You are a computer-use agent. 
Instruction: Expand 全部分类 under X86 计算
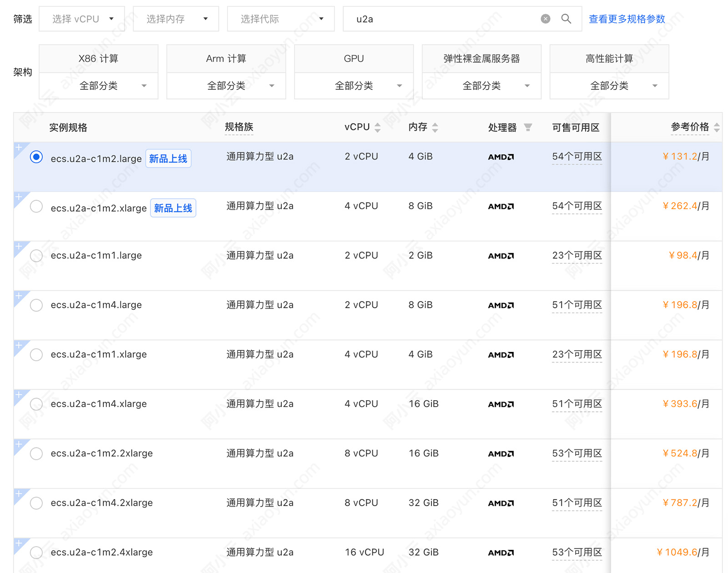point(99,85)
